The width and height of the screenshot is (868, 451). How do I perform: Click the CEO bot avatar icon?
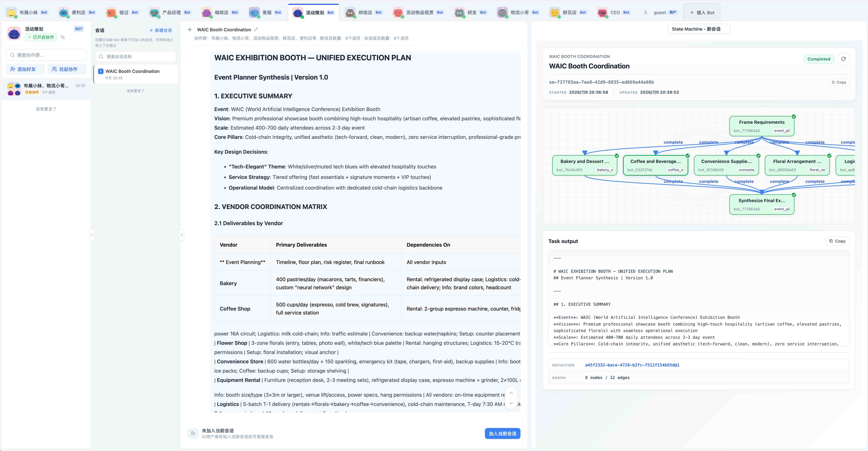pyautogui.click(x=602, y=13)
